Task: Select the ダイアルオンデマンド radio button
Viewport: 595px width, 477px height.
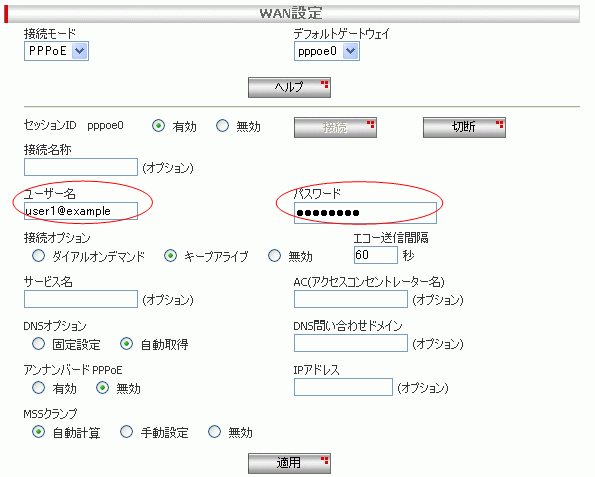Action: tap(38, 256)
